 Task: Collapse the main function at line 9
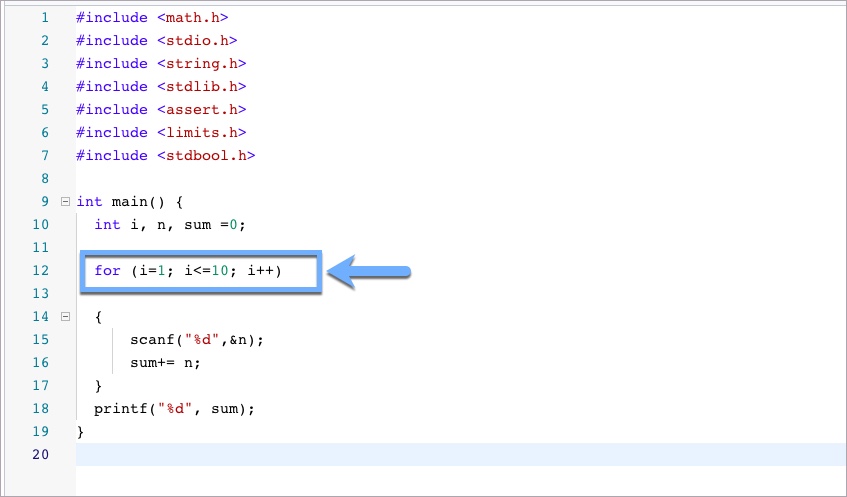click(65, 202)
